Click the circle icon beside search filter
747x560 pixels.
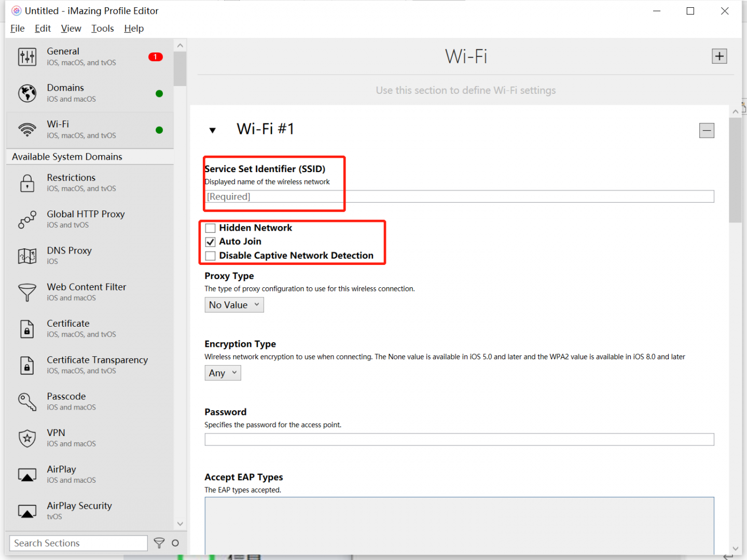(x=175, y=543)
